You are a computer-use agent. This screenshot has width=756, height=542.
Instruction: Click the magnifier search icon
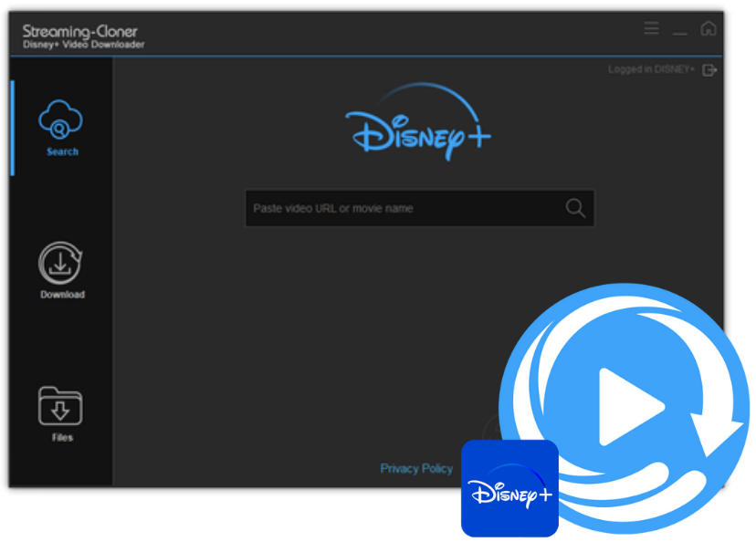575,208
